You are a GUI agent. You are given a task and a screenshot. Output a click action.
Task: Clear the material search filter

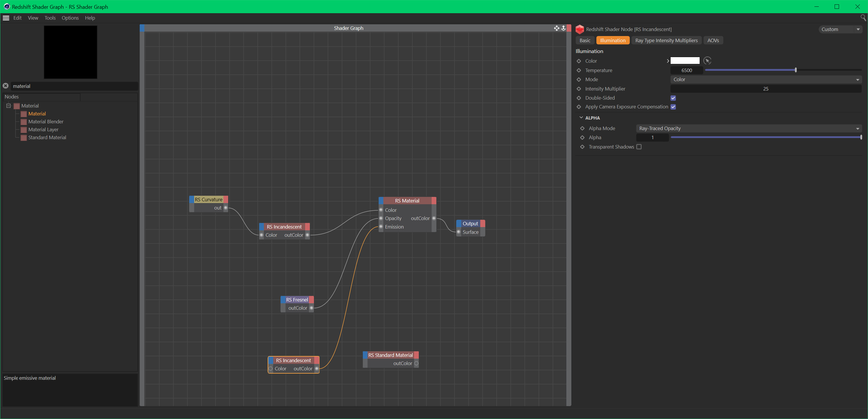6,86
